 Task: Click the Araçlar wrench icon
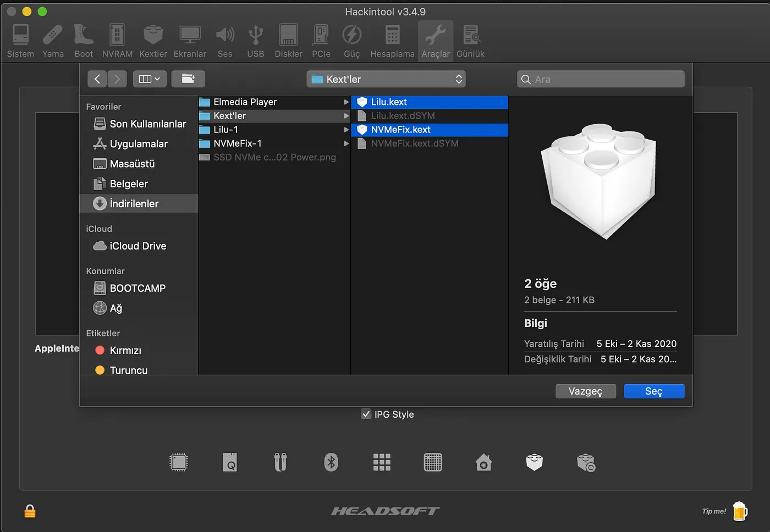coord(436,35)
